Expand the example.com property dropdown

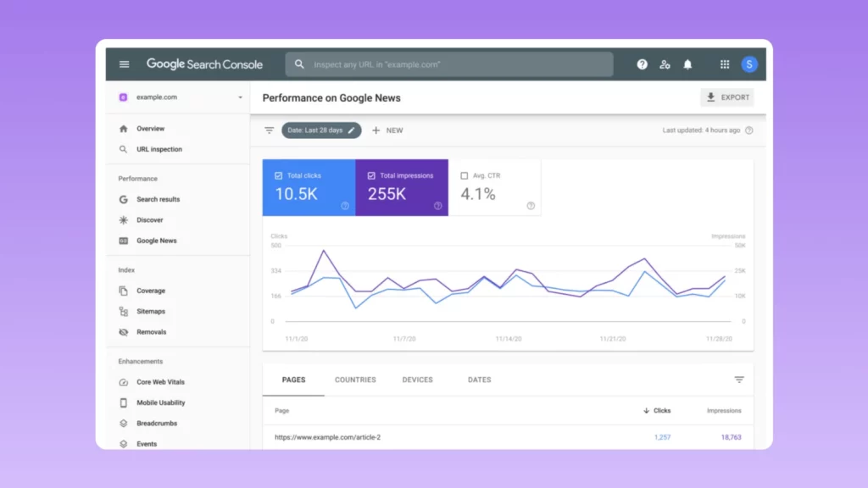pyautogui.click(x=240, y=97)
